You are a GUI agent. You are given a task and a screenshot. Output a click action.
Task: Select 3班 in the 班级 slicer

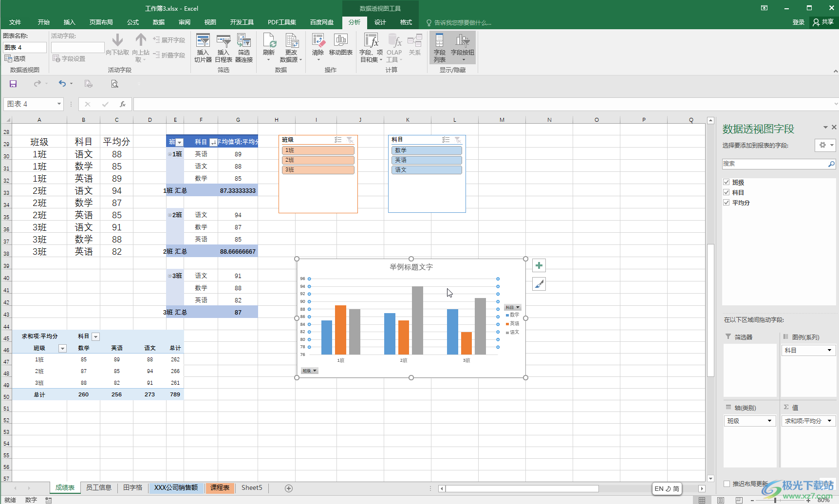(x=318, y=170)
